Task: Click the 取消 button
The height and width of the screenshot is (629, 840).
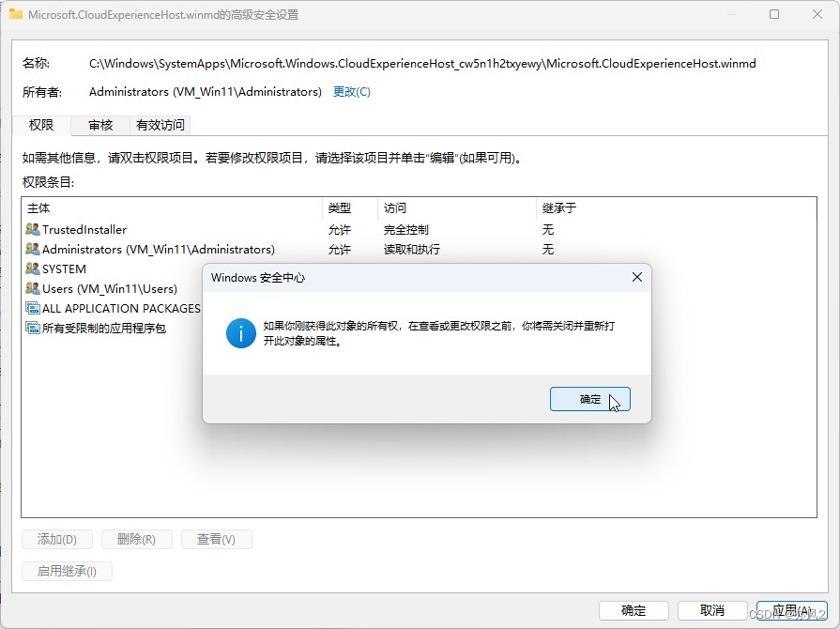Action: click(x=712, y=610)
